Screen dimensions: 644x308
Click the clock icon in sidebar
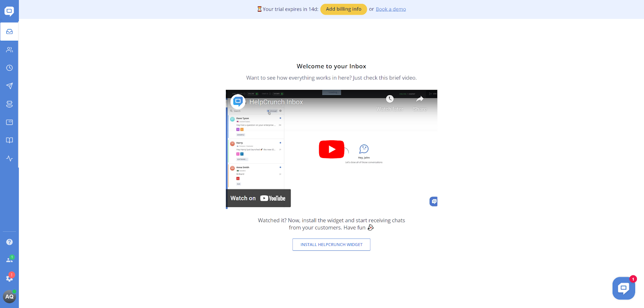point(9,68)
